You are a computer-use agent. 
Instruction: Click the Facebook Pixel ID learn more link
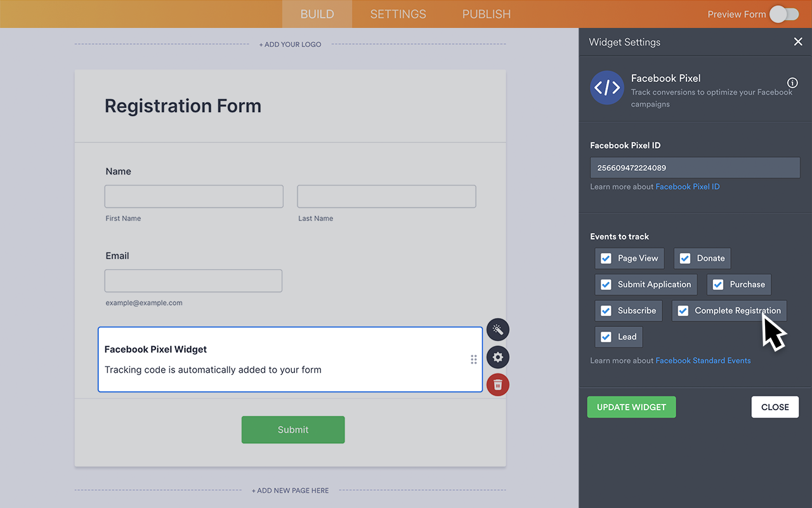click(688, 186)
